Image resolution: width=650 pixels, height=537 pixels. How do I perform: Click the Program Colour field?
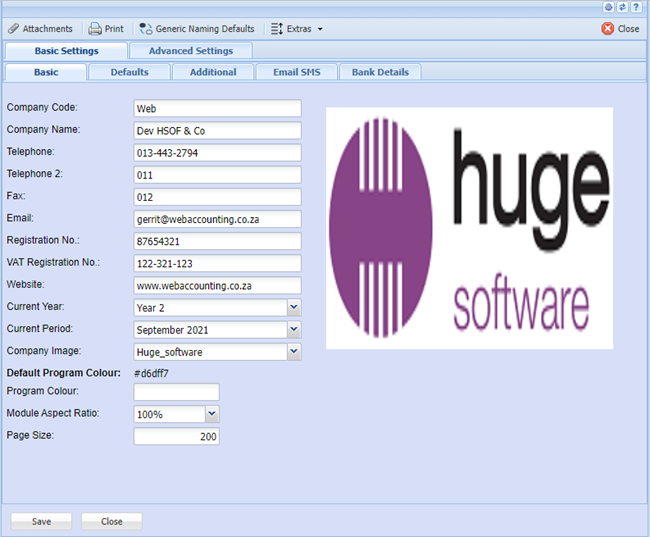tap(176, 392)
